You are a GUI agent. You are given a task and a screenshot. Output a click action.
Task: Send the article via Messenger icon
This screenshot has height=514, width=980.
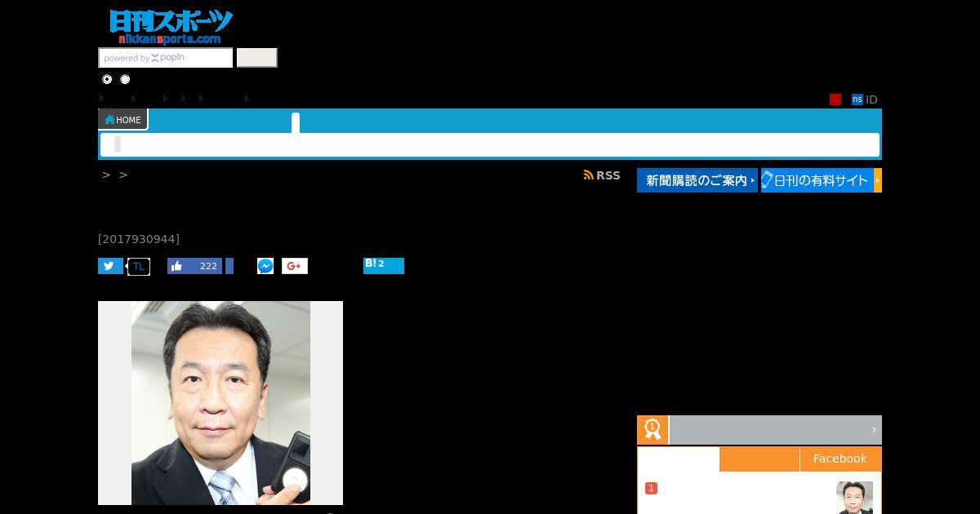[x=265, y=266]
